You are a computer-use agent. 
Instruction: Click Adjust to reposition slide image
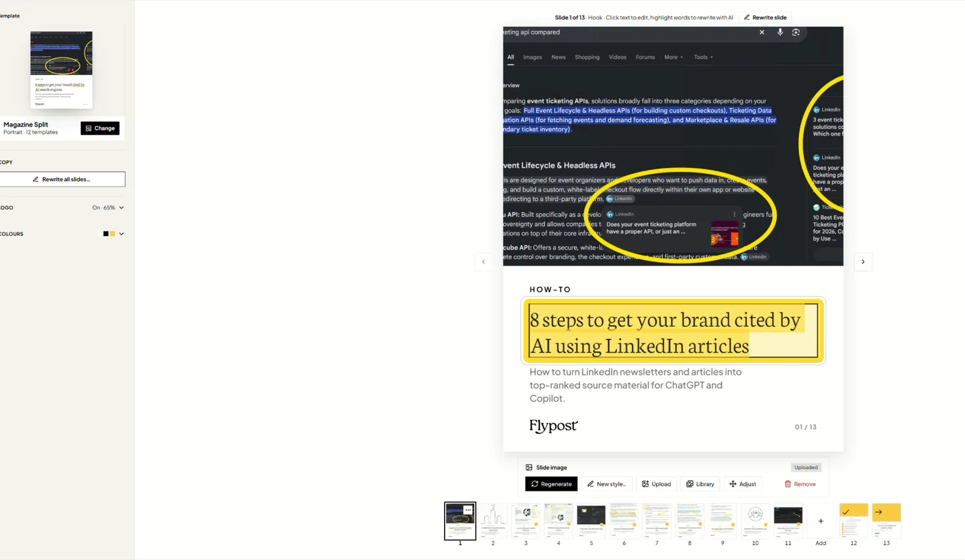pyautogui.click(x=742, y=484)
